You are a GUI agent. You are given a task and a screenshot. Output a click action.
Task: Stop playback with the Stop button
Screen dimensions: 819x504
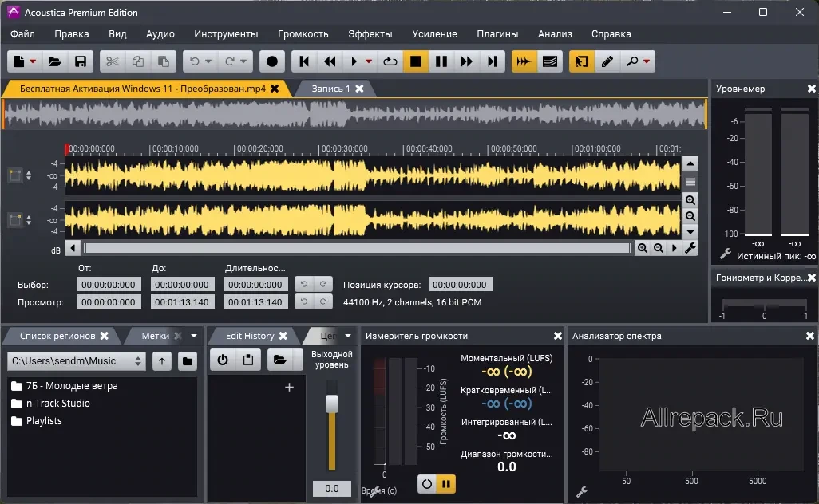pyautogui.click(x=416, y=61)
